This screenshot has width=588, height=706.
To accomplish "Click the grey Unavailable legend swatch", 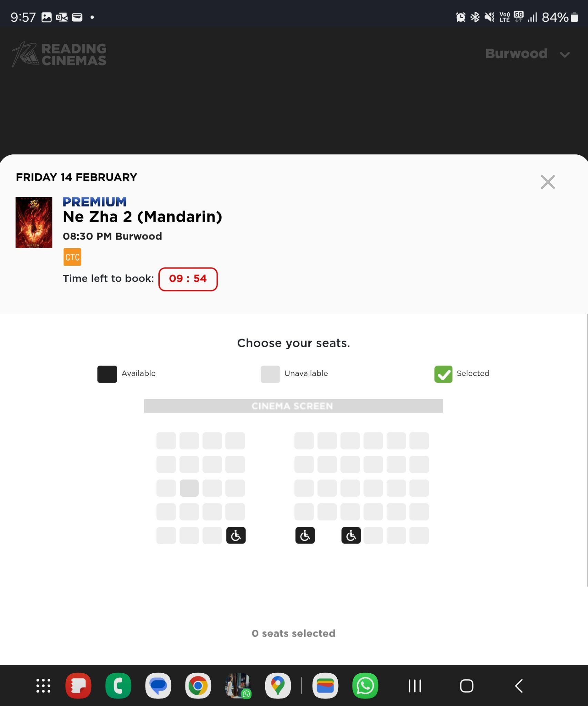I will (x=270, y=374).
